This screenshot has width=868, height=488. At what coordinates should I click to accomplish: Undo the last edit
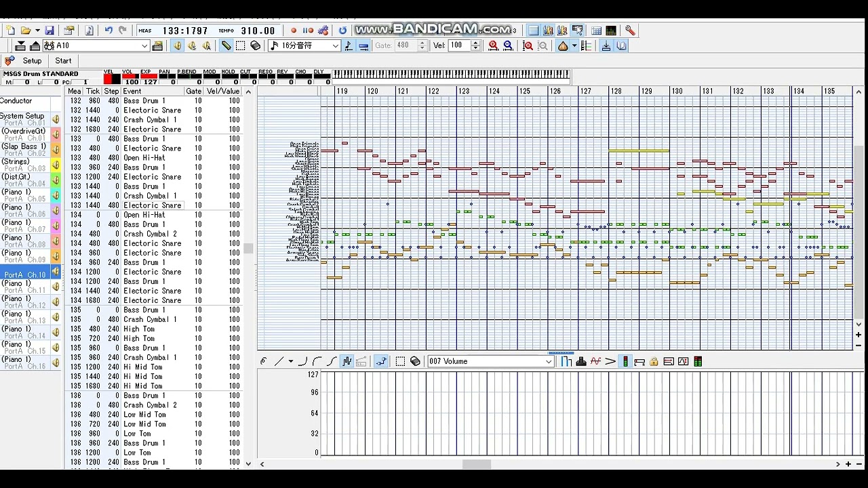pyautogui.click(x=108, y=30)
